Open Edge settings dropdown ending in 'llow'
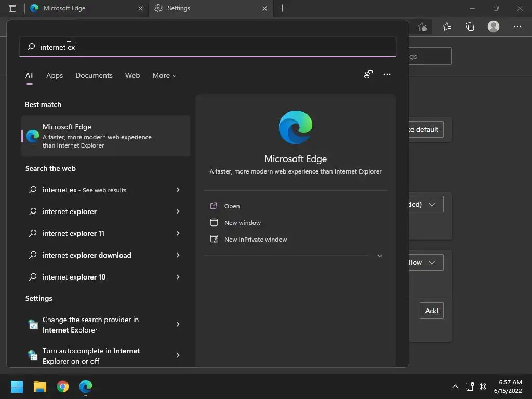532x399 pixels. tap(426, 262)
